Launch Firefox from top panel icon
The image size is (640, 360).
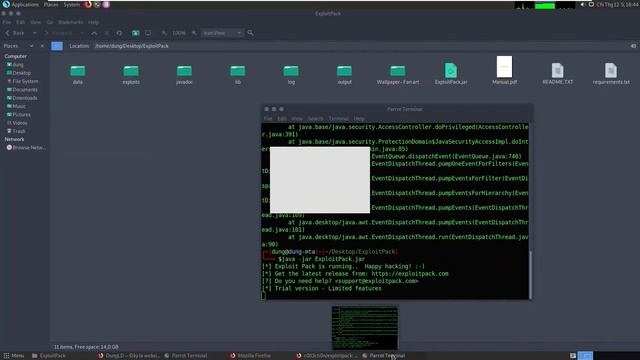[88, 4]
